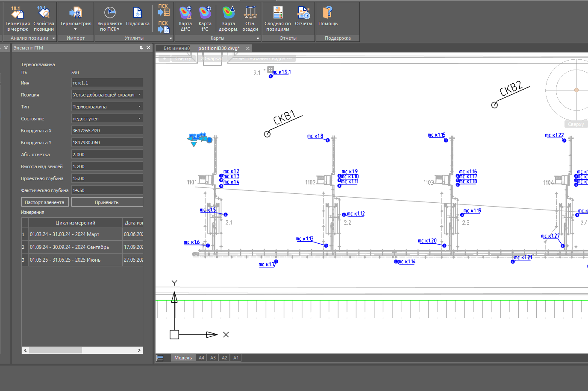Image resolution: width=588 pixels, height=391 pixels.
Task: Click the Проектная глубина field
Action: [x=107, y=178]
